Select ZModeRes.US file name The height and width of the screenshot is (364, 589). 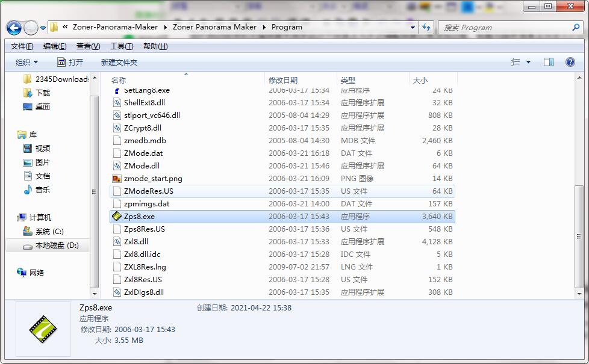(x=149, y=191)
